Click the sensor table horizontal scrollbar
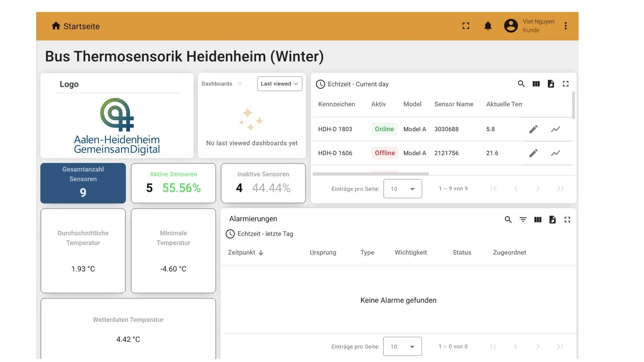 tap(370, 174)
